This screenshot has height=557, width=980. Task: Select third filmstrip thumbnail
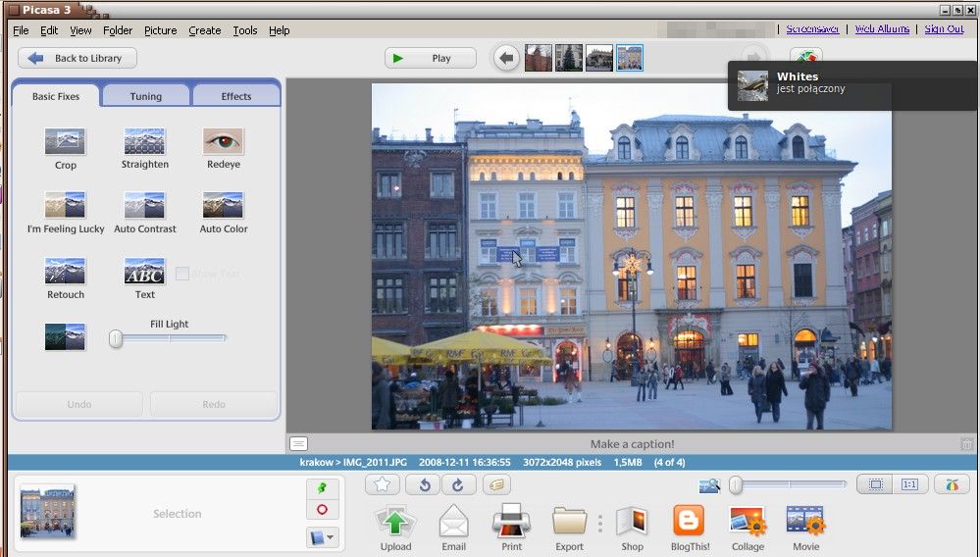coord(598,58)
